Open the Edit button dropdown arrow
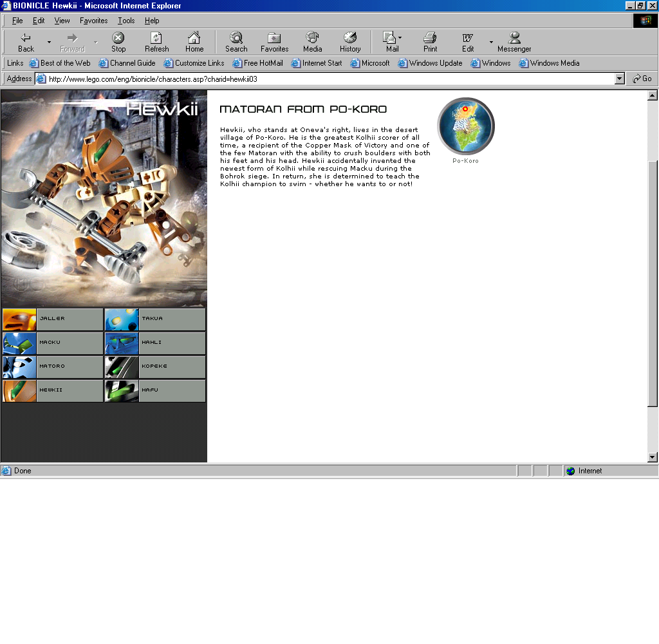 (491, 42)
